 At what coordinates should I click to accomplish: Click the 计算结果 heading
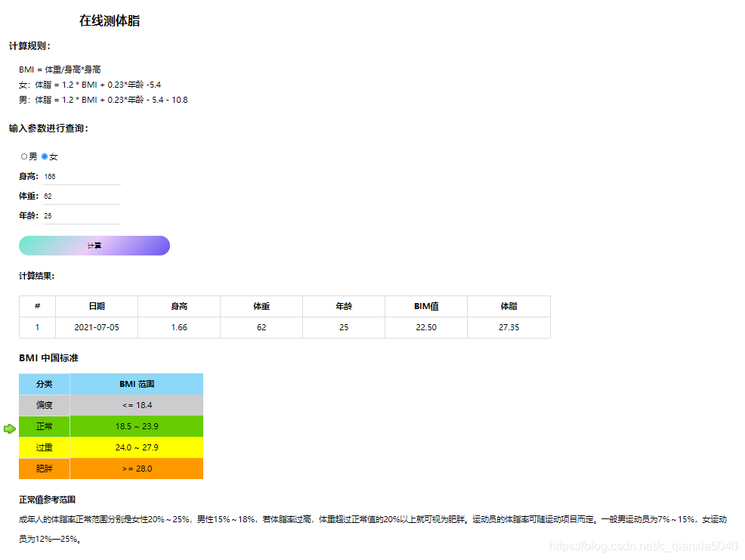(x=36, y=276)
